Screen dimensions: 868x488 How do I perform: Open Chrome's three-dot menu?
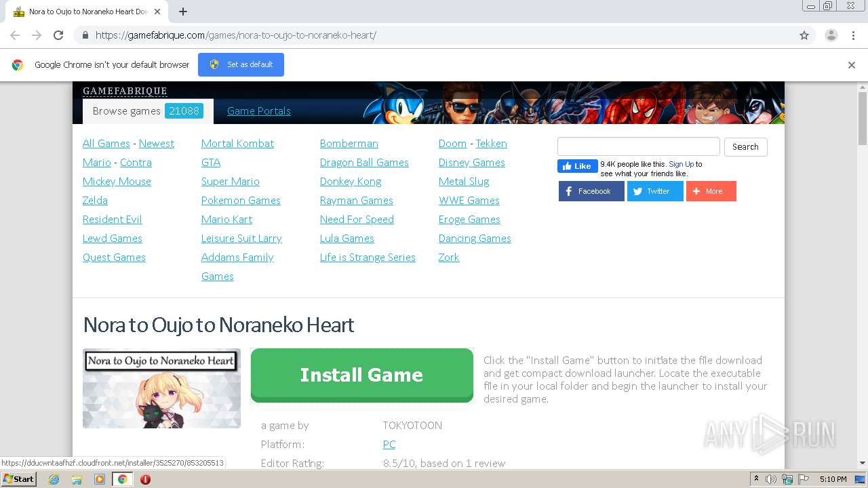pos(854,35)
